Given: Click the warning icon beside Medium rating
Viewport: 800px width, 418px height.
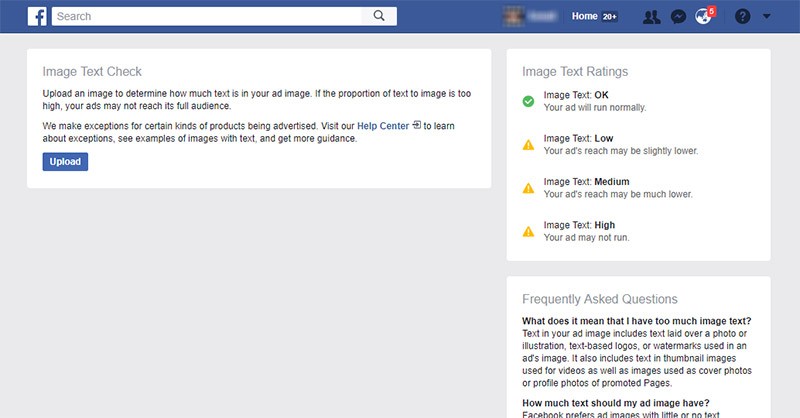Looking at the screenshot, I should pos(529,188).
